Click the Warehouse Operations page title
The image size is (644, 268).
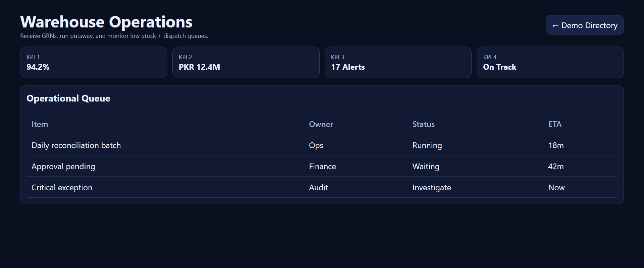(106, 22)
